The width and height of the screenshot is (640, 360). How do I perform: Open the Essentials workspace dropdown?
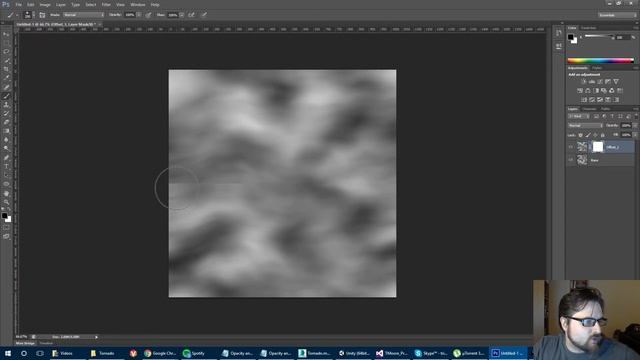(617, 15)
